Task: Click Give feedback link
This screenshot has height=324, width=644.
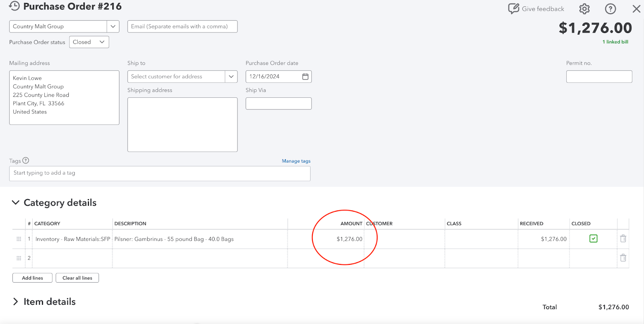Action: click(x=543, y=9)
